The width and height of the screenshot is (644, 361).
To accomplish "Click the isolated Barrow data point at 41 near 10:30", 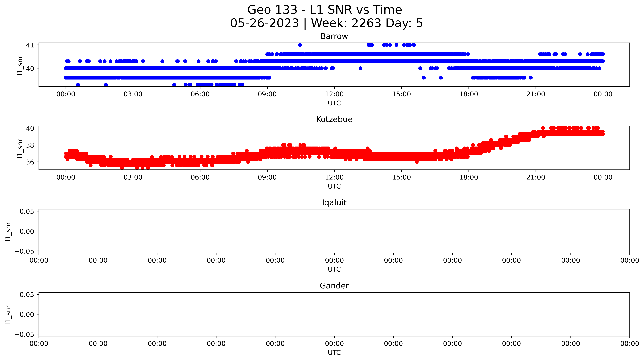I will click(x=300, y=45).
